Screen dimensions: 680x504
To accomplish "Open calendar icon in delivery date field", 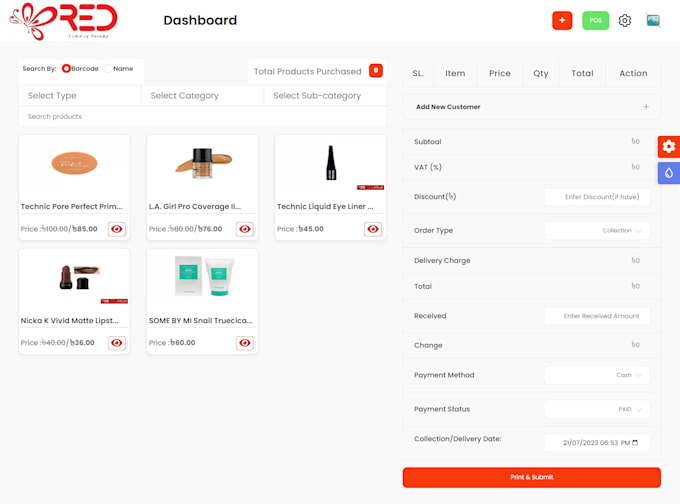I will point(635,442).
